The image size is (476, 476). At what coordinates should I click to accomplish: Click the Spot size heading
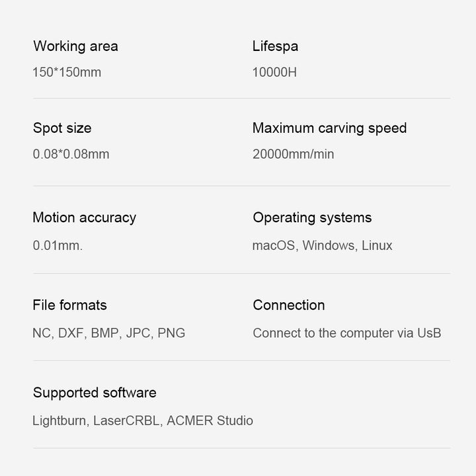pos(62,128)
